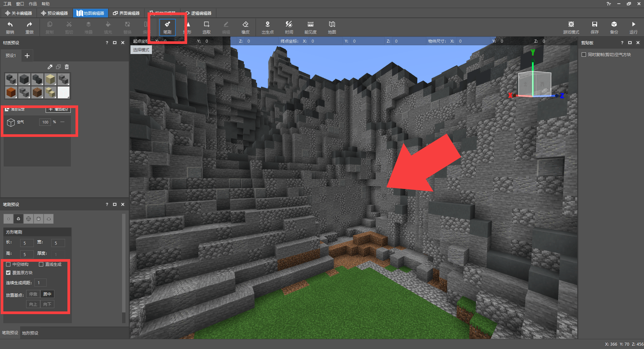
Task: Select the sand-colored block material swatch
Action: [x=50, y=79]
